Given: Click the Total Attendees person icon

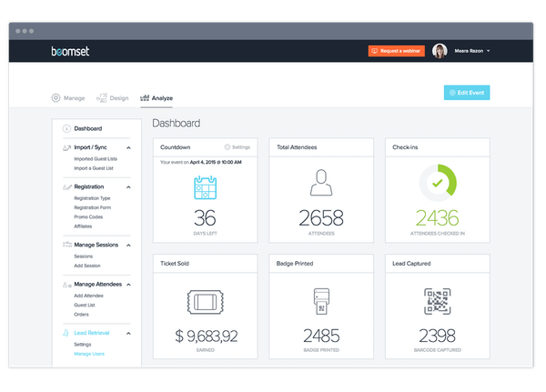Looking at the screenshot, I should pos(321,183).
